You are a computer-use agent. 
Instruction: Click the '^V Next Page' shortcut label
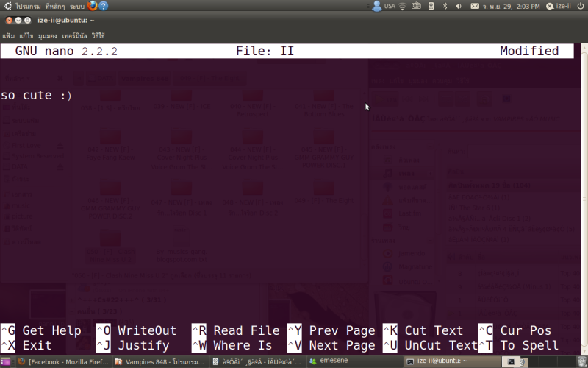tap(331, 345)
